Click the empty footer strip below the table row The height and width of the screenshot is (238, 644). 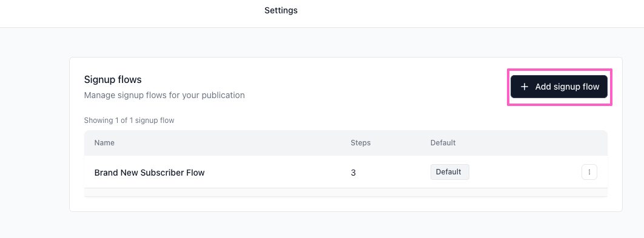(x=346, y=192)
